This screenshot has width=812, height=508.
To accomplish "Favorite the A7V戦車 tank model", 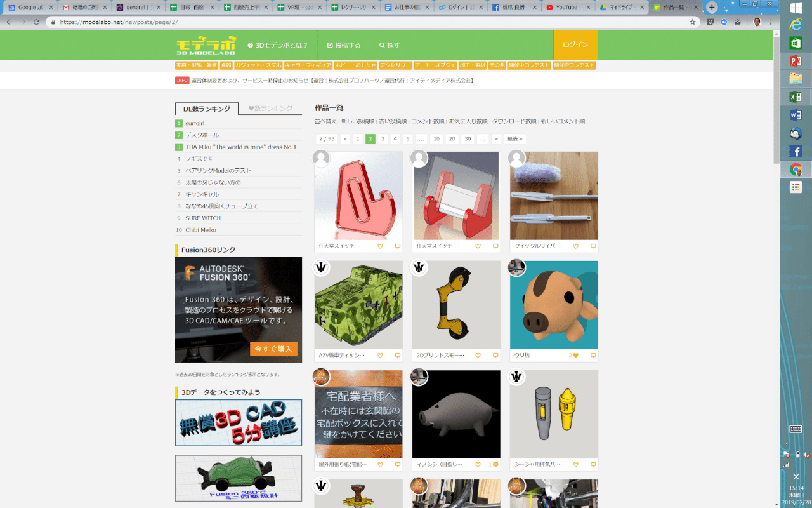I will [x=380, y=356].
